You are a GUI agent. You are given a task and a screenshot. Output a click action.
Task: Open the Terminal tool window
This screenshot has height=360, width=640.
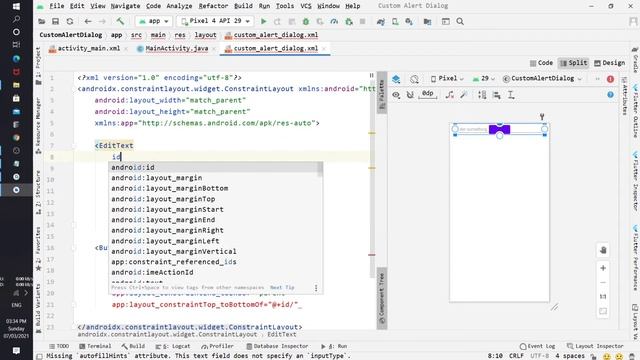pos(95,346)
